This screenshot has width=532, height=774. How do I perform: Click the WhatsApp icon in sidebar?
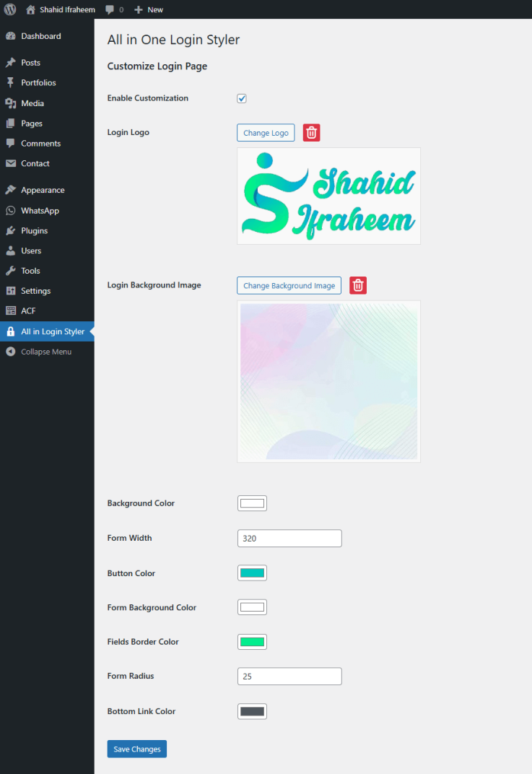tap(11, 211)
